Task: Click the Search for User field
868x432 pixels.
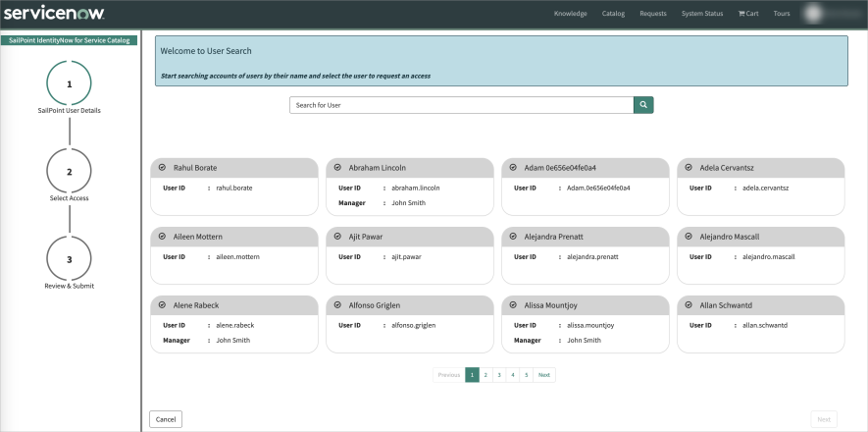Action: (462, 105)
